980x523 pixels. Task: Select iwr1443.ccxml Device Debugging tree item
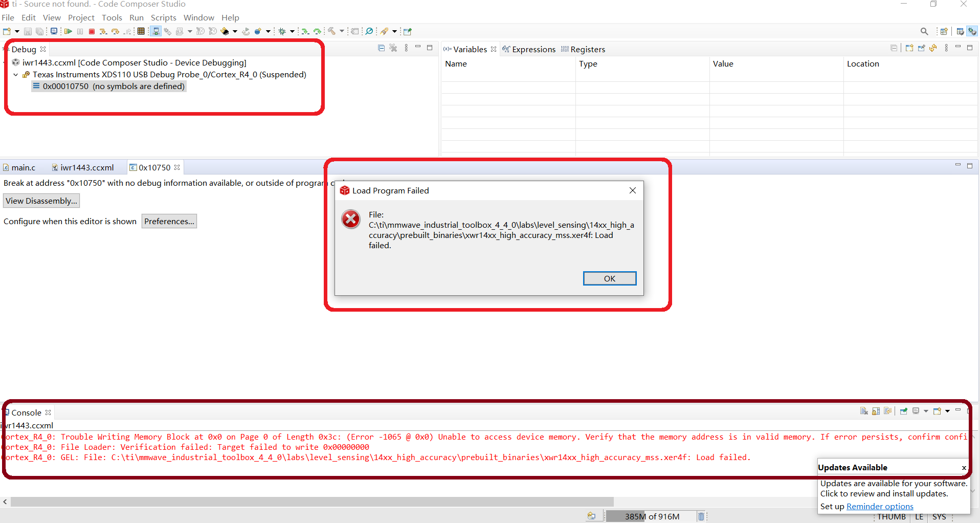point(129,62)
